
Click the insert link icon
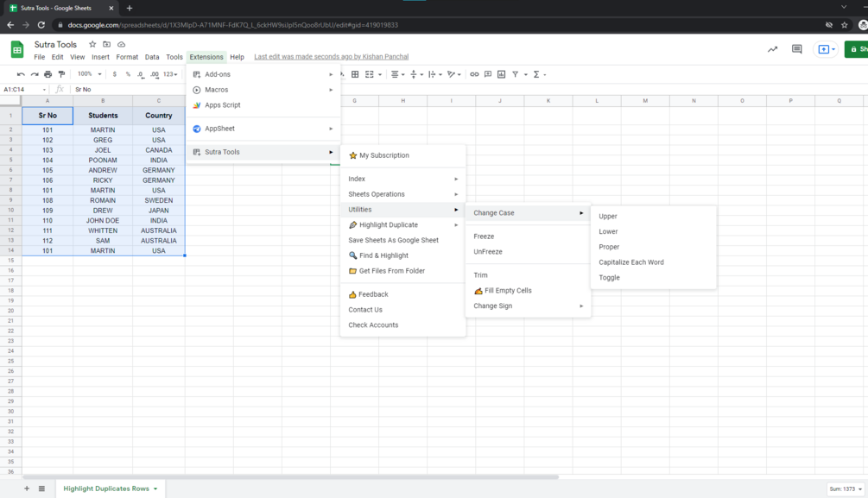pos(474,74)
